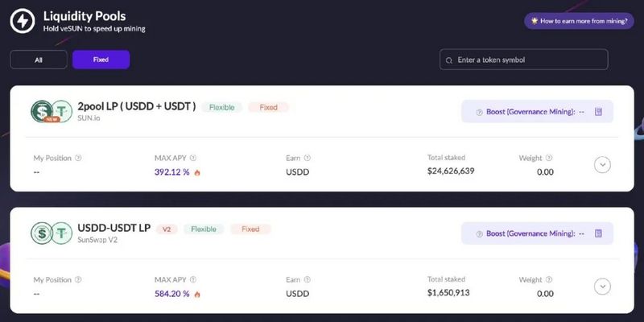This screenshot has width=644, height=322.
Task: Open calculator icon in 2pool LP boost box
Action: [598, 112]
